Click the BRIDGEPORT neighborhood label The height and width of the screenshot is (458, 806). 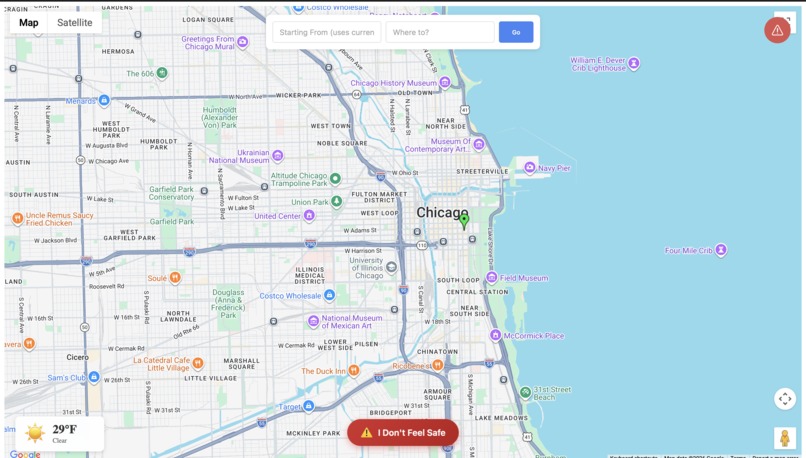point(391,412)
